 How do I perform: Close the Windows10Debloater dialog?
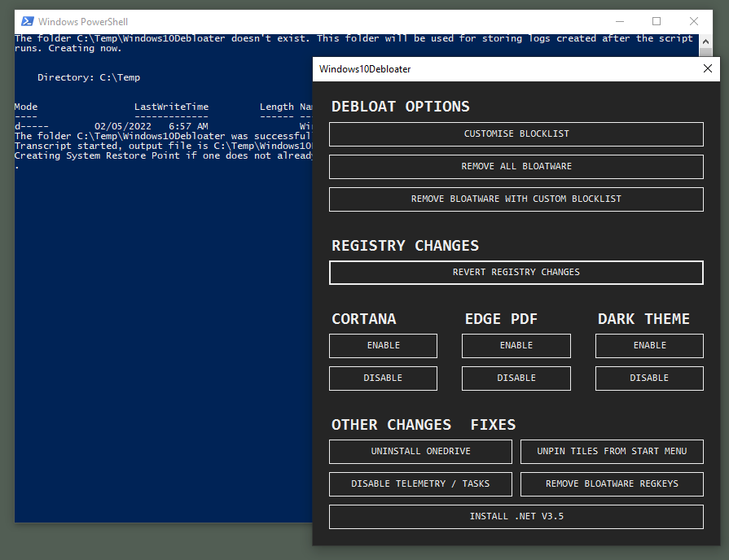708,69
